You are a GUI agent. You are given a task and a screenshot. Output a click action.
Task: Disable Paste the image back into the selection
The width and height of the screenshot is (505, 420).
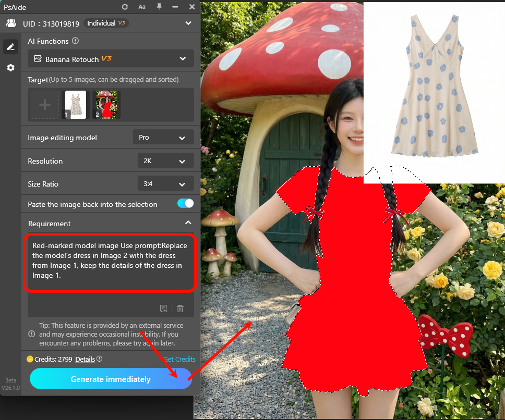pyautogui.click(x=185, y=204)
